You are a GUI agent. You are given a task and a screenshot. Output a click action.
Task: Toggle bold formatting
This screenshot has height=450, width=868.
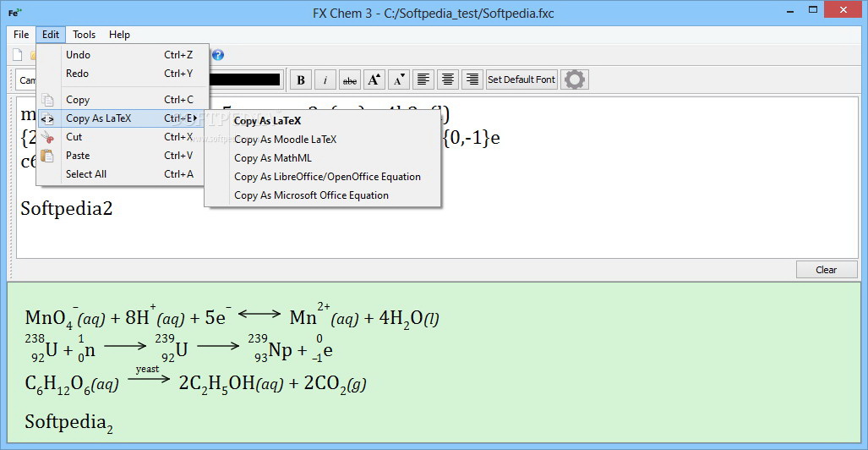(301, 80)
